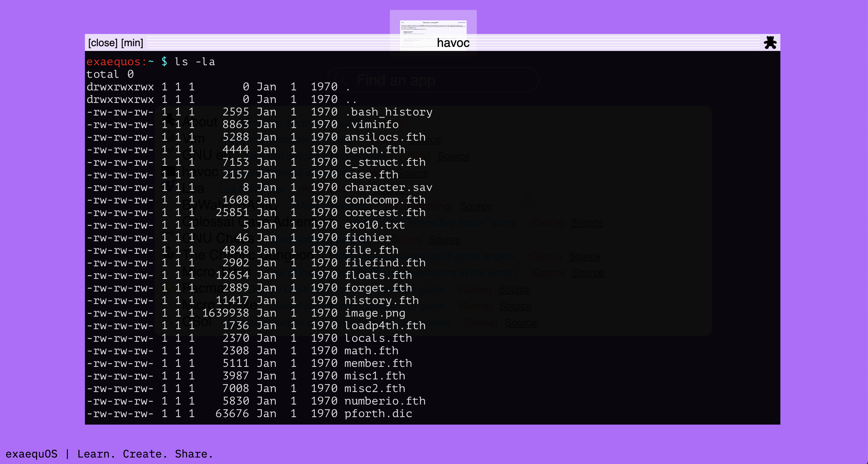The height and width of the screenshot is (464, 868).
Task: Minimize the havoc window with [min]
Action: click(132, 43)
